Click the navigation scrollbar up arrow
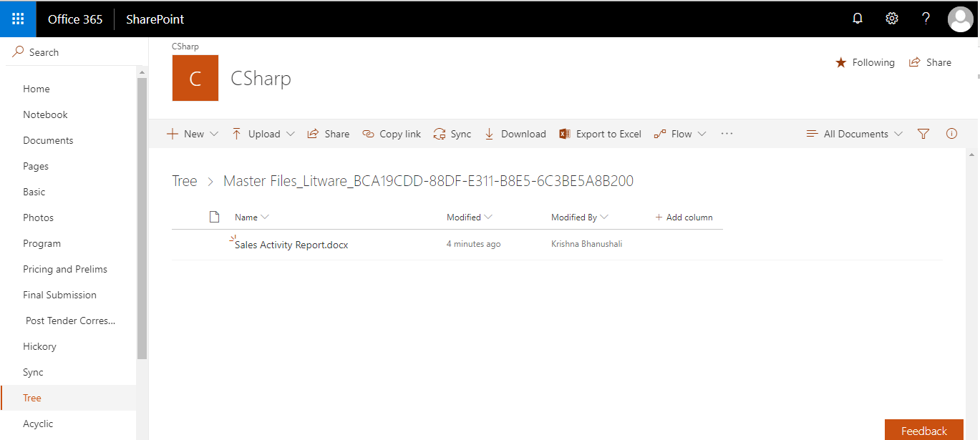 pos(142,72)
